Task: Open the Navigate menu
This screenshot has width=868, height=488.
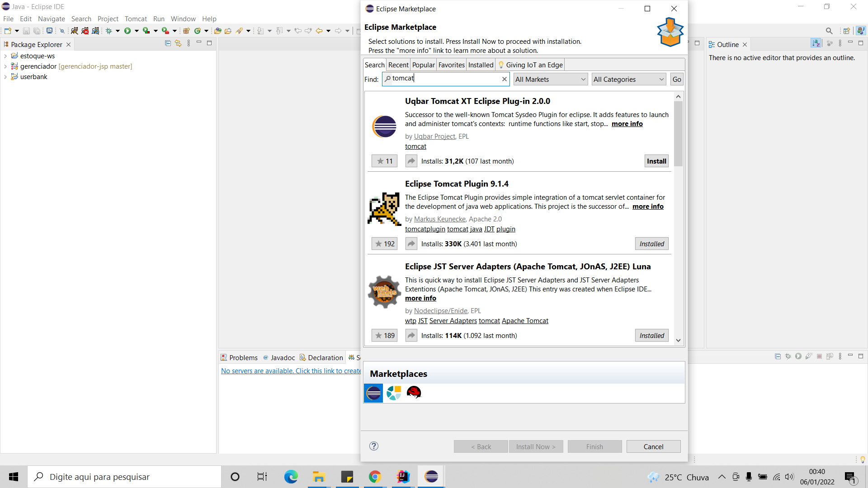Action: click(x=52, y=19)
